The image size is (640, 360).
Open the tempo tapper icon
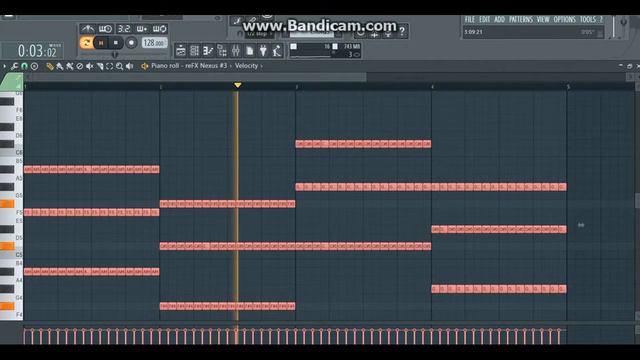(277, 51)
